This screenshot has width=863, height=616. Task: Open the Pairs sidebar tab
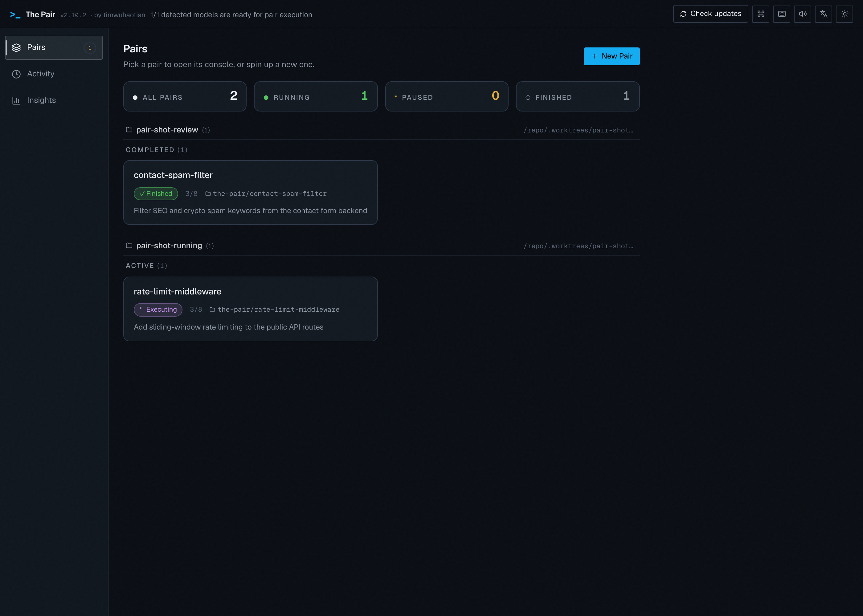click(54, 48)
